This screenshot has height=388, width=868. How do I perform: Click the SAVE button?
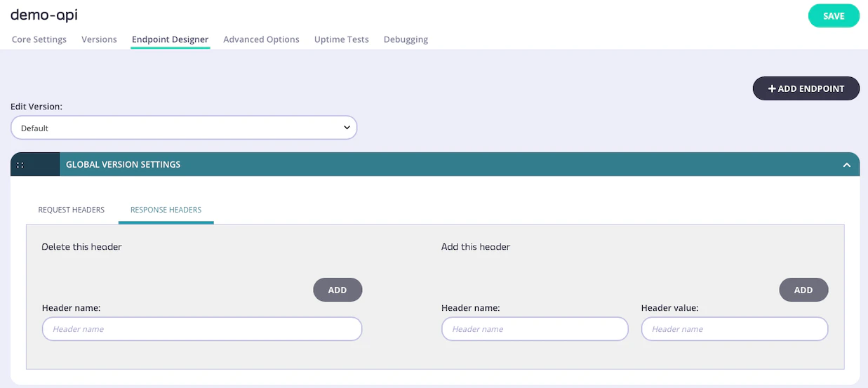coord(834,16)
